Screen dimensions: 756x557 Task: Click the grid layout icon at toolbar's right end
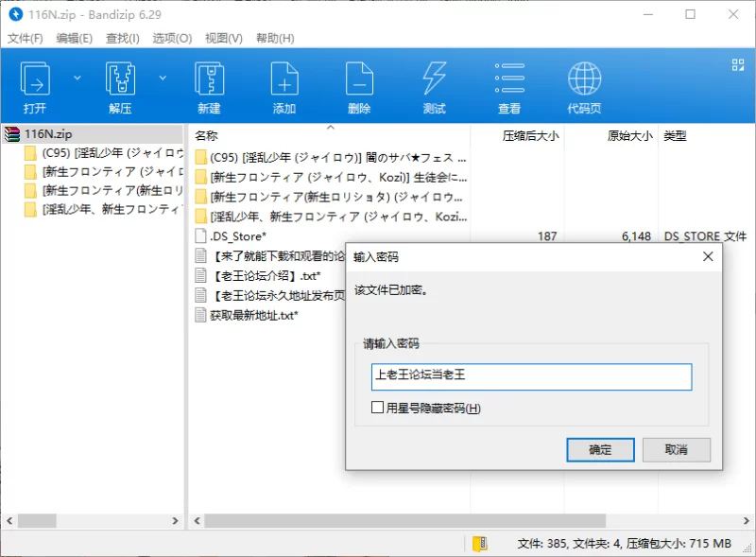click(x=738, y=65)
